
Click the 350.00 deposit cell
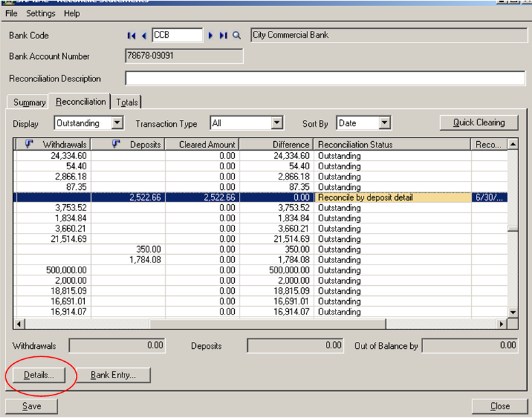128,249
